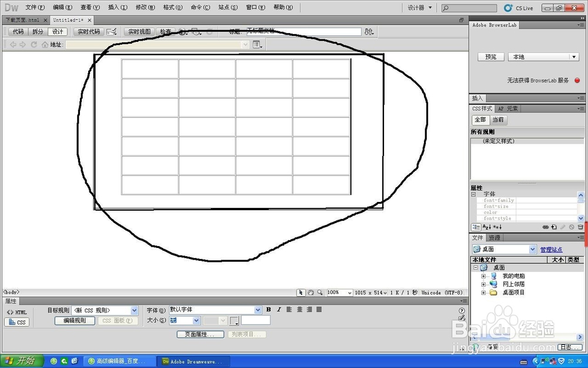Switch Properties panel to CSS mode
588x368 pixels.
17,322
